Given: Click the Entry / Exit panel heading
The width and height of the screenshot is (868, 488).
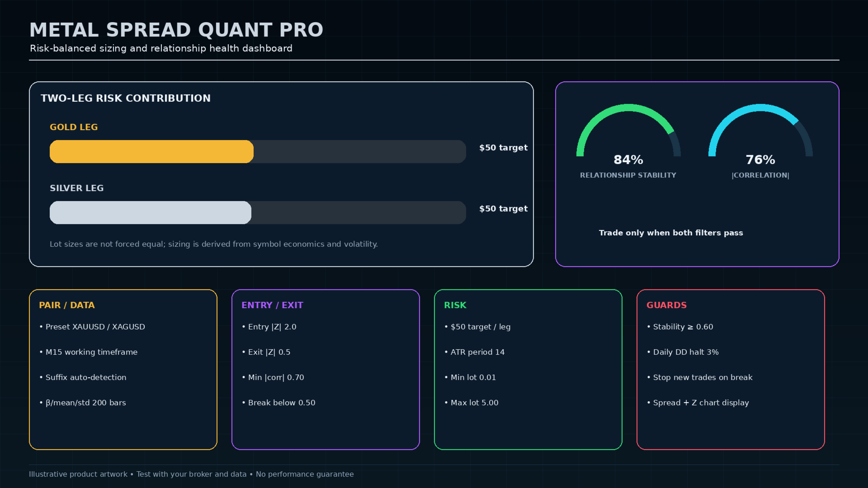Looking at the screenshot, I should 272,305.
